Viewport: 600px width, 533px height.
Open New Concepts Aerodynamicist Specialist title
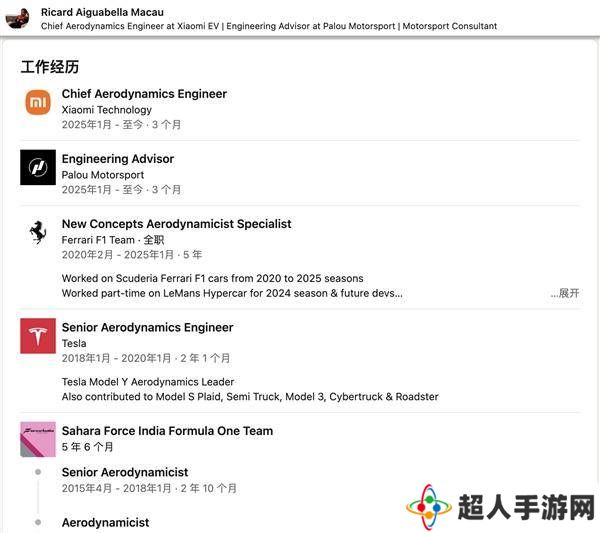(x=176, y=224)
